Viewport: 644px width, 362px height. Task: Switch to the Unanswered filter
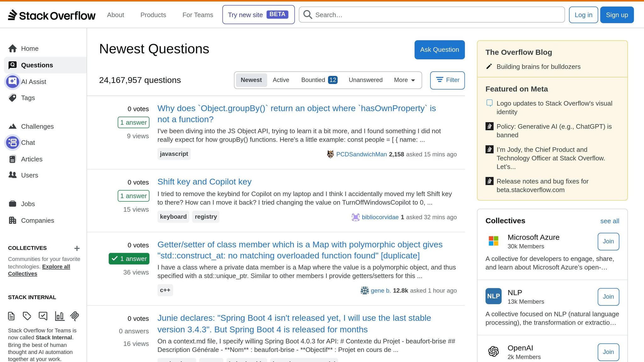[x=365, y=80]
